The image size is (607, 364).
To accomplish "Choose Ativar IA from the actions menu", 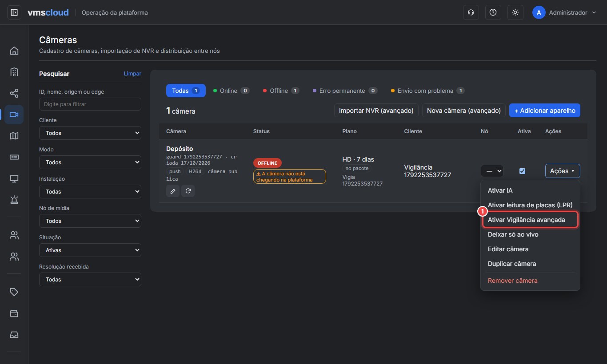I will (530, 190).
